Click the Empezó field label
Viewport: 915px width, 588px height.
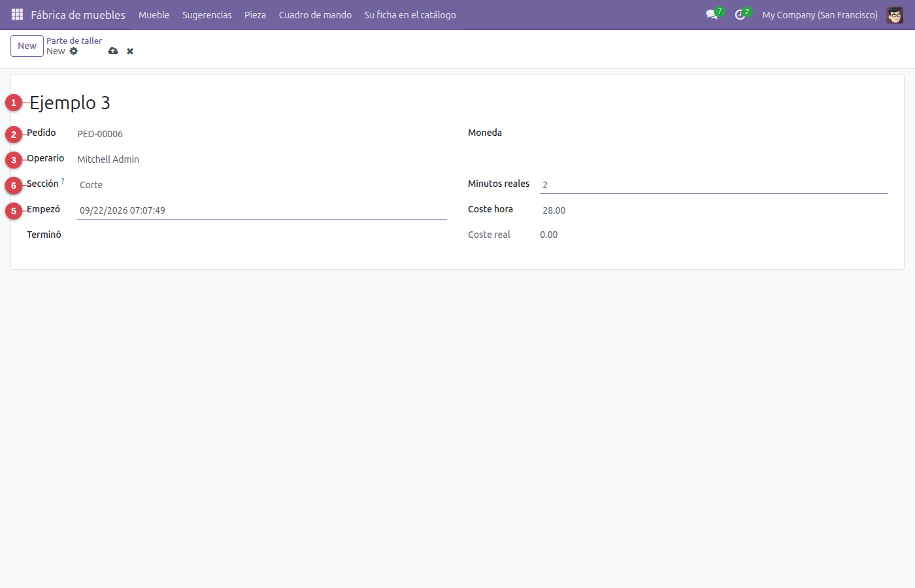click(x=43, y=209)
